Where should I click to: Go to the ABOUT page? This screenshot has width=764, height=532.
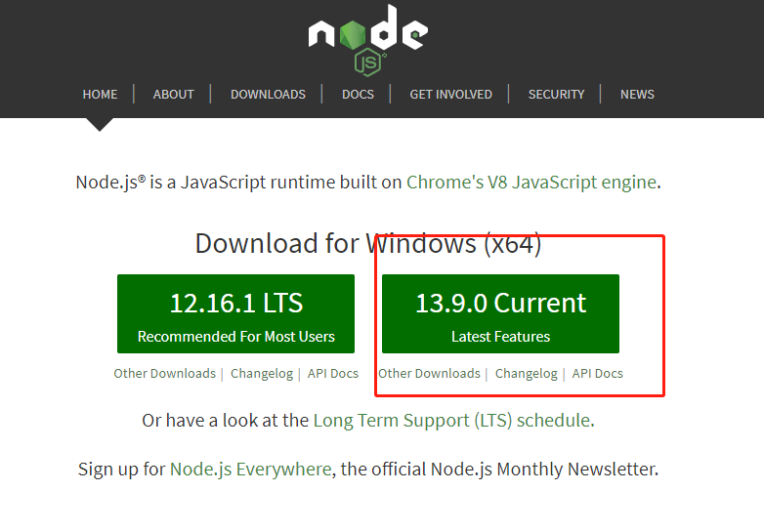[174, 95]
